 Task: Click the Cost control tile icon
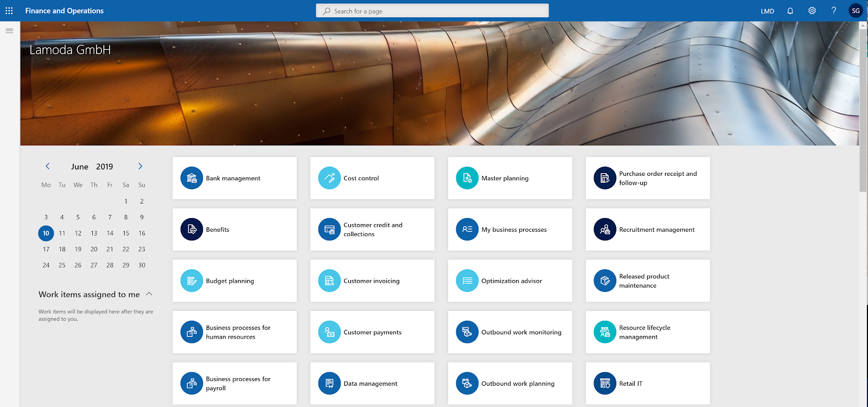click(x=329, y=178)
